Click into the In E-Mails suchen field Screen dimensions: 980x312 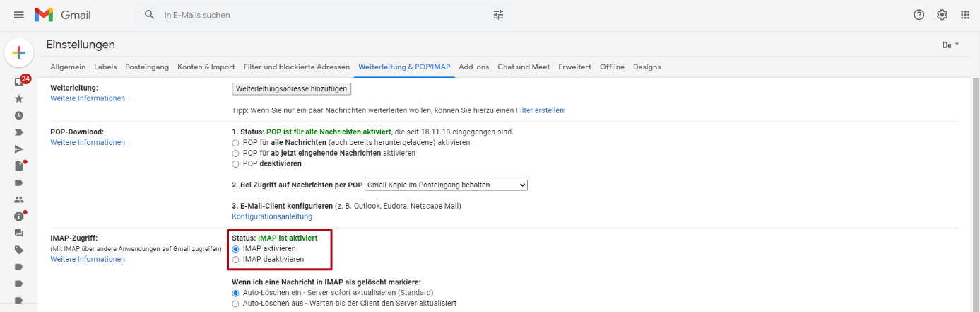318,15
